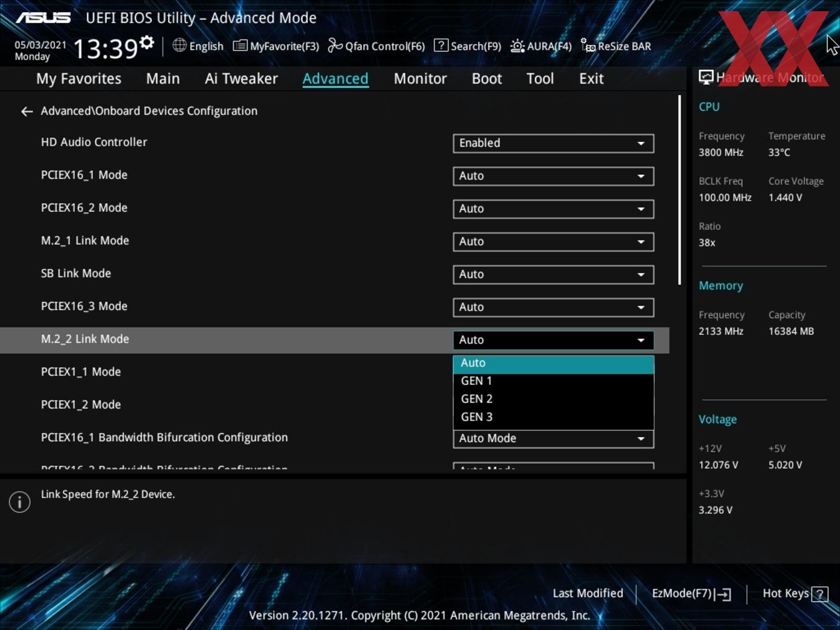Choose GEN 2 option

[553, 399]
